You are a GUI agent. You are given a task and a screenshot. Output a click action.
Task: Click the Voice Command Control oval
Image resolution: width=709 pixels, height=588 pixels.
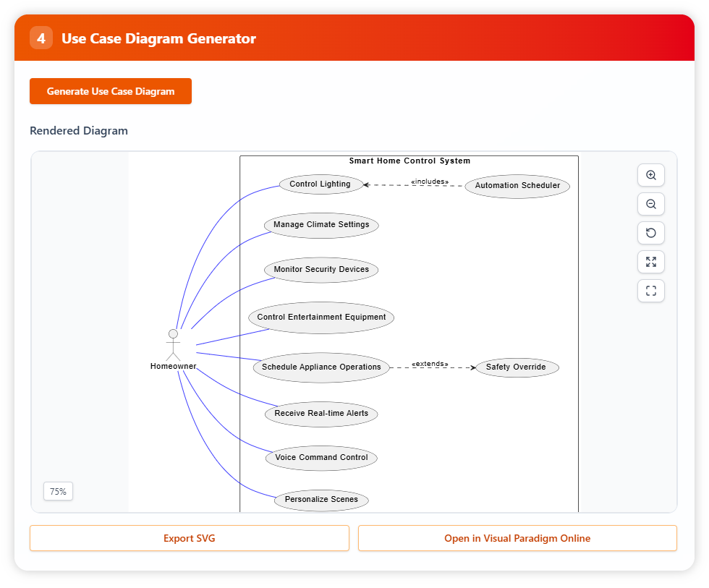[321, 458]
